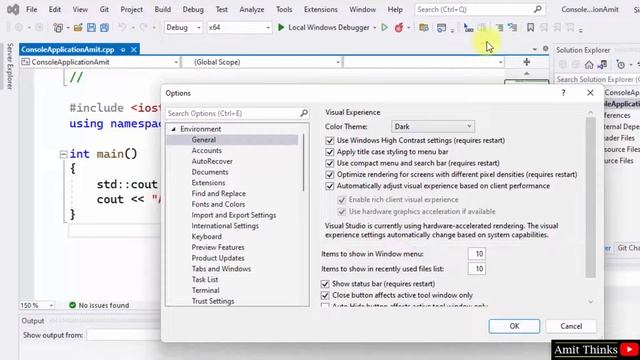Toggle Use hardware graphics acceleration checkbox
This screenshot has height=360, width=640.
click(342, 212)
